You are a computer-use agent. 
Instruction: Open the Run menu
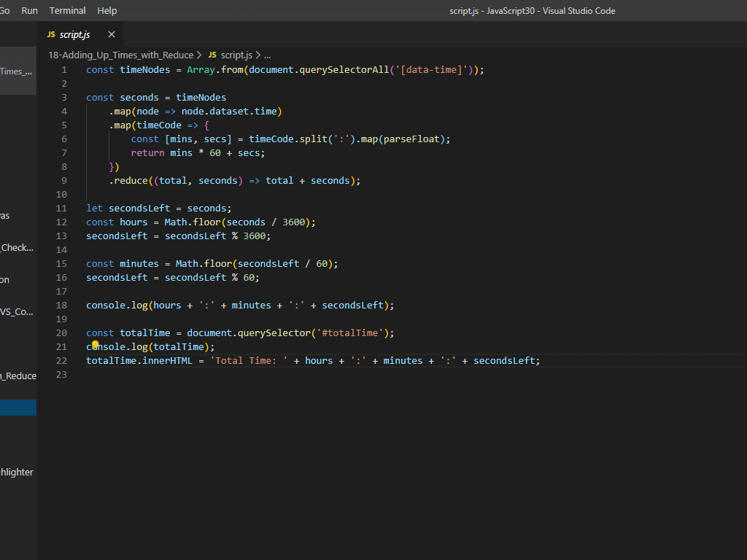(29, 10)
